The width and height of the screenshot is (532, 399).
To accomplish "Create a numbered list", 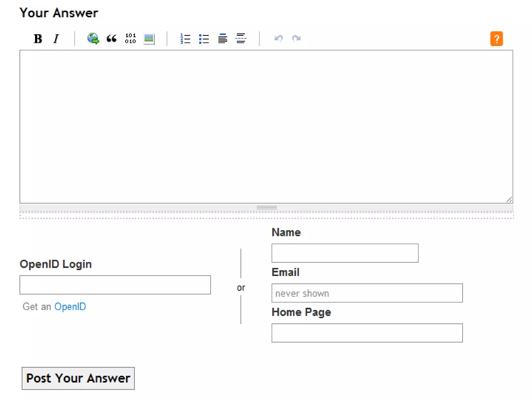I will 185,39.
